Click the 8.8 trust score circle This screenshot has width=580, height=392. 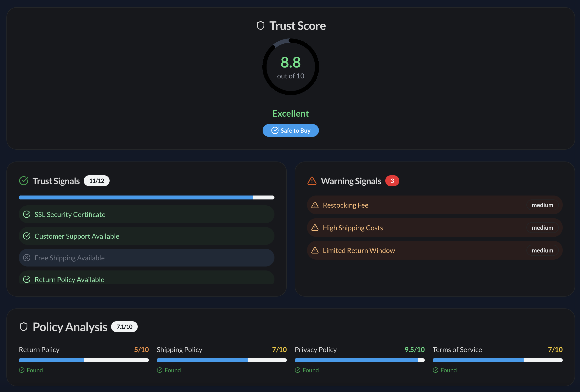pos(290,67)
